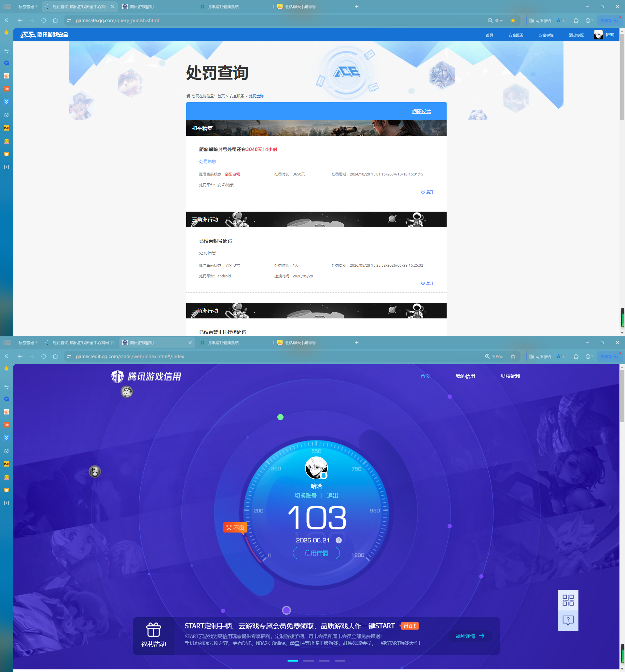Open 活动专区 in the ACE navigation bar
Viewport: 625px width, 672px height.
576,35
